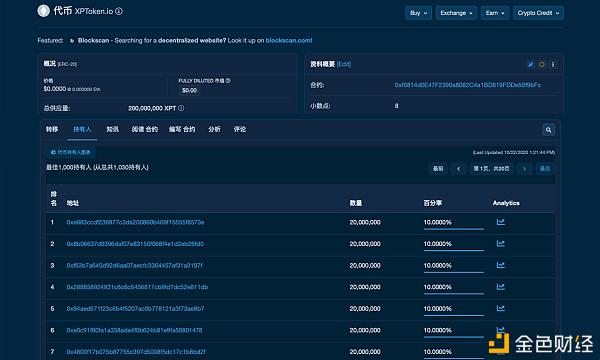This screenshot has height=360, width=600.
Task: Click the XPToken.io token logo icon
Action: (44, 11)
